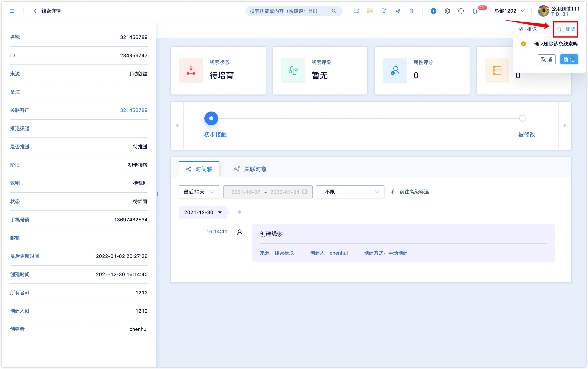Screen dimensions: 588x369
Task: Click the paper plane icon in top toolbar
Action: (x=398, y=11)
